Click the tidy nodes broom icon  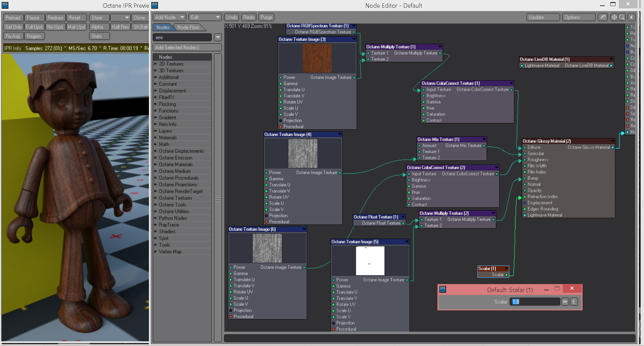point(603,17)
